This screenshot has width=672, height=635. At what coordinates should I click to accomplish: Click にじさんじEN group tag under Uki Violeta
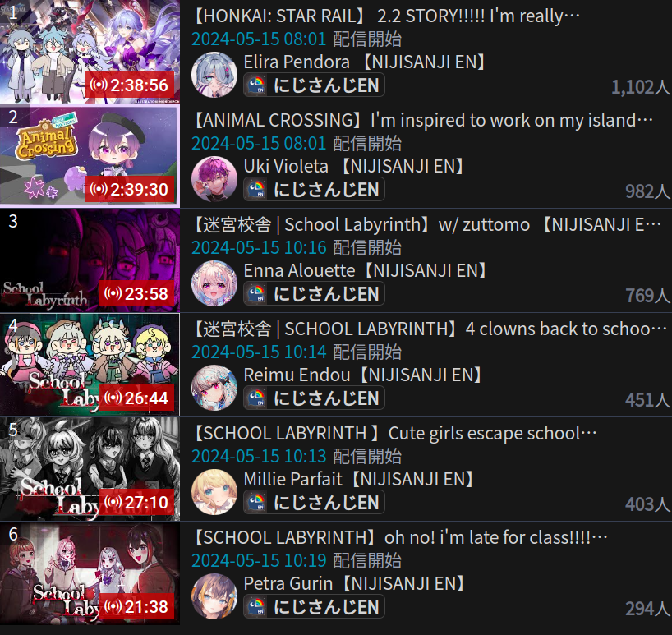[314, 190]
